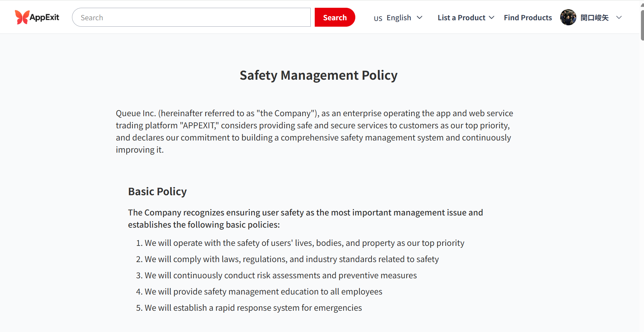Open the List a Product menu

[461, 18]
